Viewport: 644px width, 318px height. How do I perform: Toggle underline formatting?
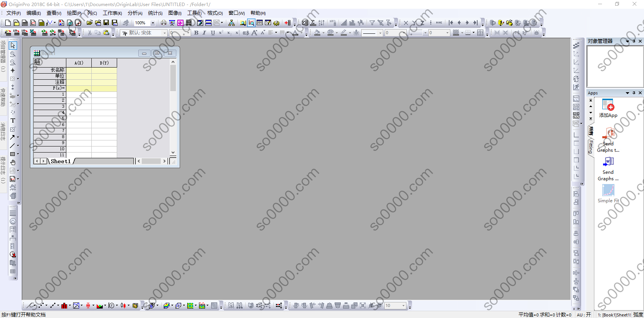pos(213,33)
